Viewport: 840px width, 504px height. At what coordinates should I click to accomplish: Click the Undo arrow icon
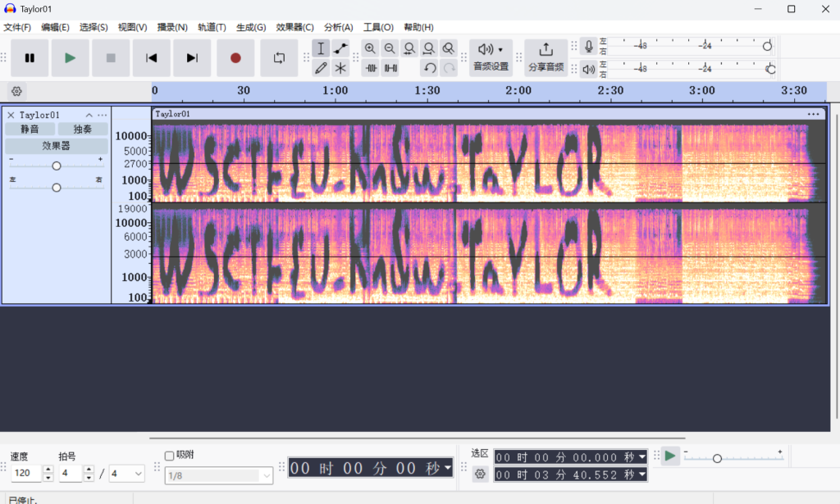[430, 68]
